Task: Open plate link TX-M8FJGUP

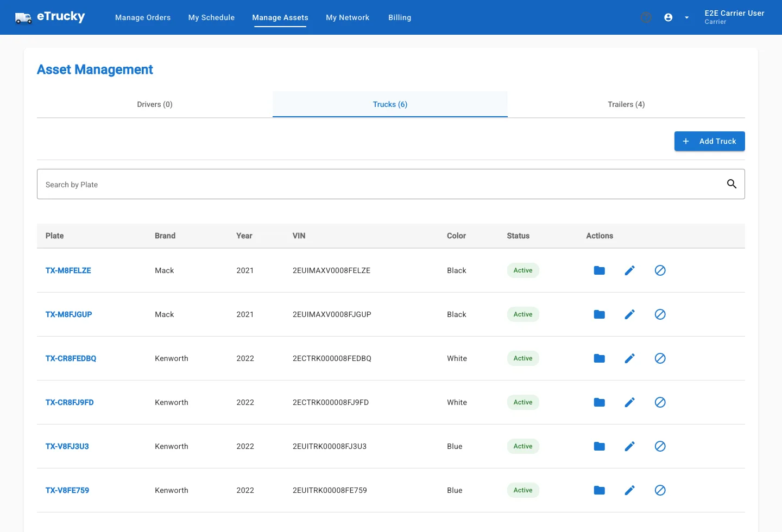Action: pyautogui.click(x=69, y=314)
